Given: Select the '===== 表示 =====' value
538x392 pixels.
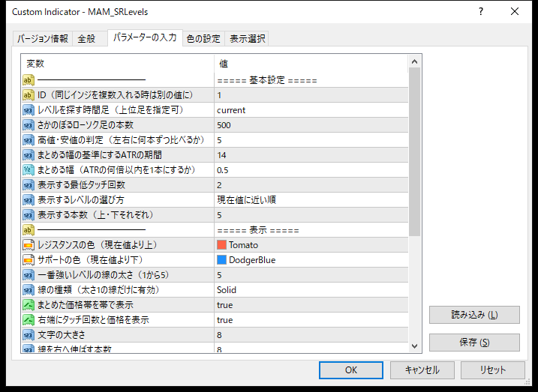Looking at the screenshot, I should (258, 230).
